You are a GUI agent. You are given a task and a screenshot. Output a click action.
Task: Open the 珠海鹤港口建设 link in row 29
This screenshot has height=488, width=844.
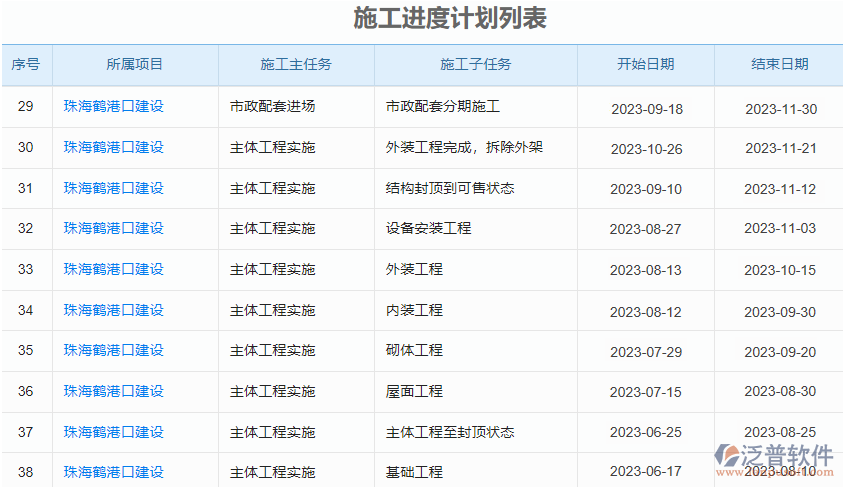click(114, 106)
